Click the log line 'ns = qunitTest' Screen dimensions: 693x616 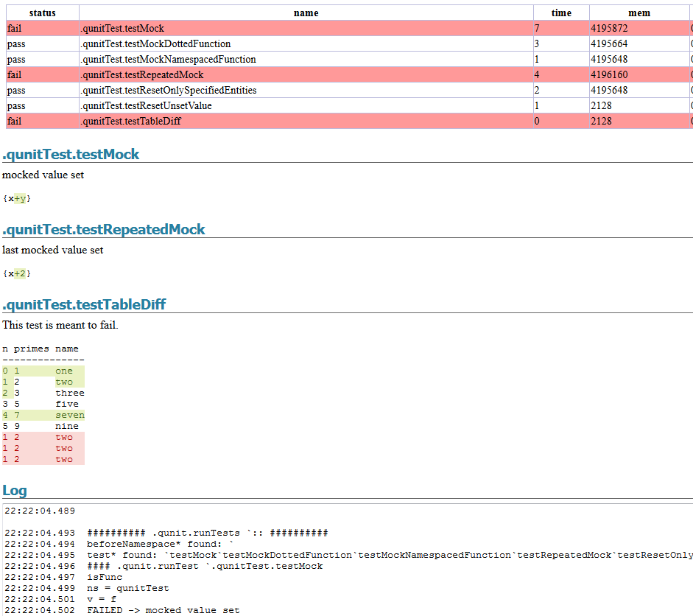pyautogui.click(x=128, y=589)
